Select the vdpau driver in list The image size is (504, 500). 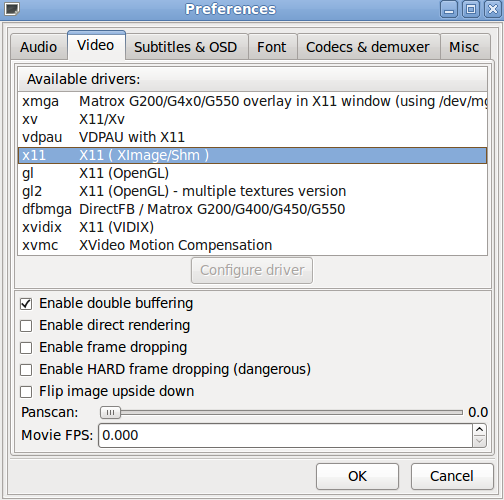pyautogui.click(x=252, y=137)
